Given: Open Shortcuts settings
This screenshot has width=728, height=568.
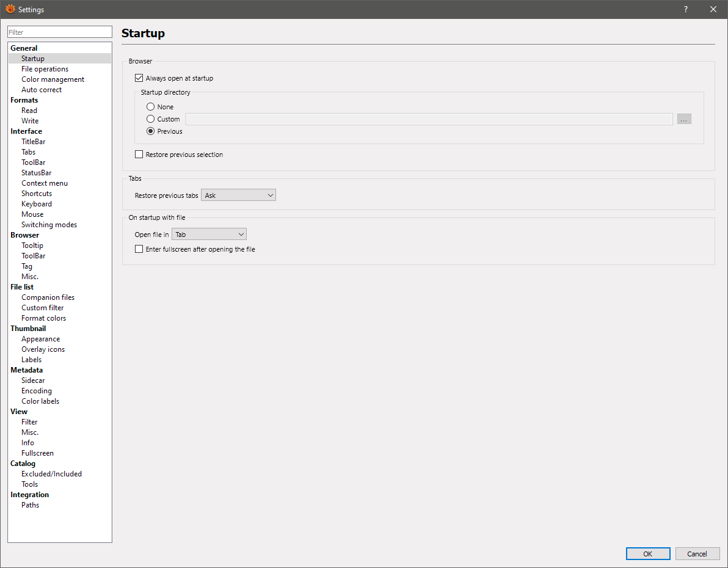Looking at the screenshot, I should pyautogui.click(x=37, y=193).
